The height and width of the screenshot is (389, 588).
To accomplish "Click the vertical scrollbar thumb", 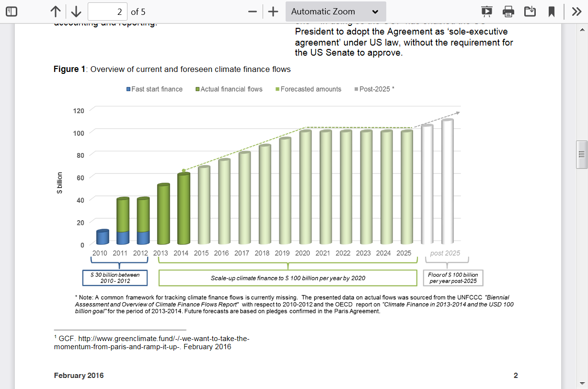I will point(582,154).
